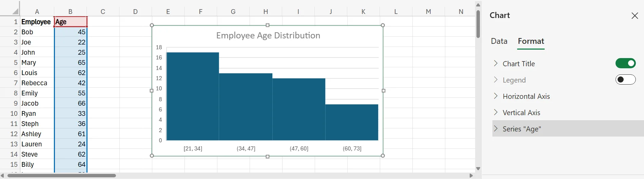Select Ryan's age cell 33
Viewport: 644px width, 179px height.
(x=71, y=113)
